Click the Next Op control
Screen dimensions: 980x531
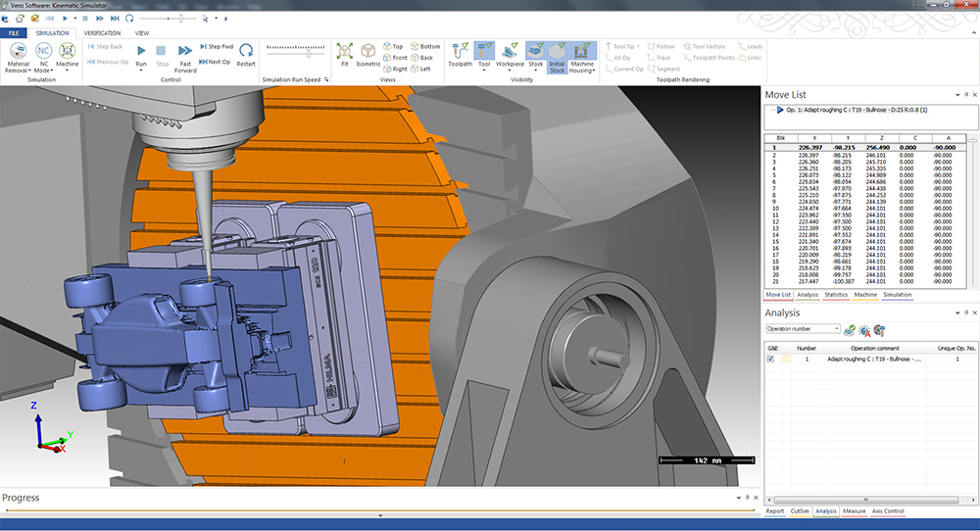pyautogui.click(x=216, y=62)
